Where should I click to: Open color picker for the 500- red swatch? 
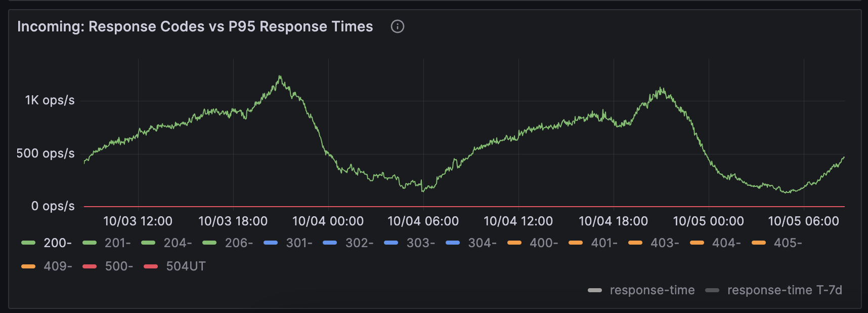(x=90, y=266)
